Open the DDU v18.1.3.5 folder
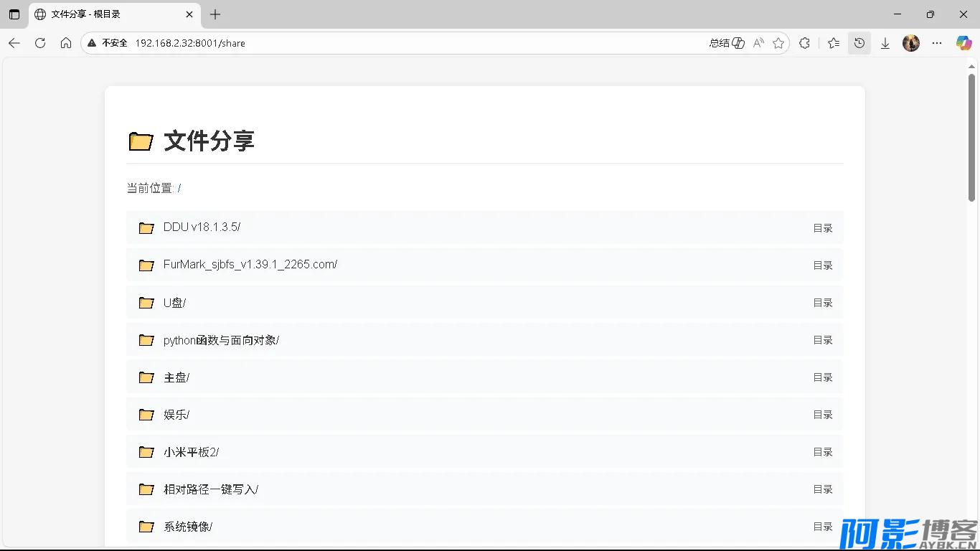 (201, 226)
